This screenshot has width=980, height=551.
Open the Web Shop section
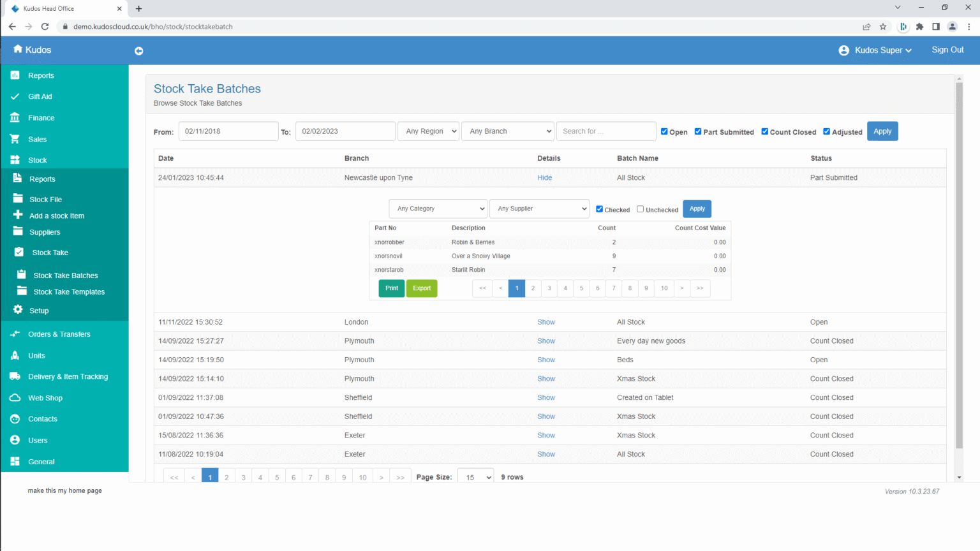(45, 397)
